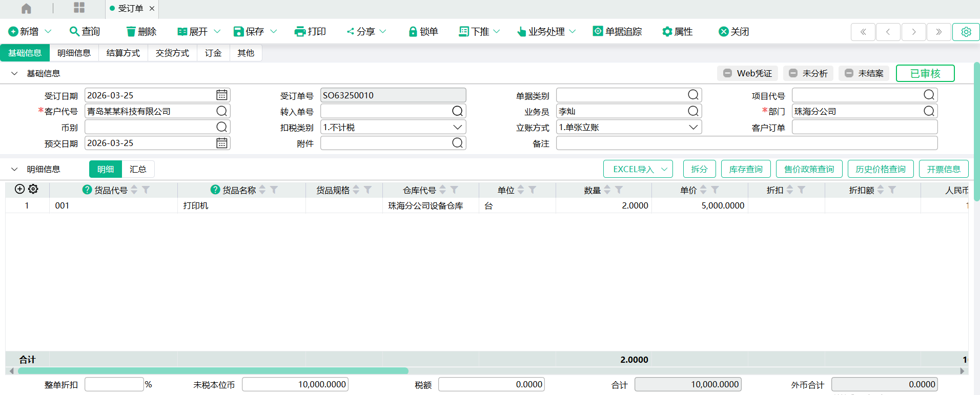Expand the 扣税类别 dropdown
This screenshot has width=980, height=395.
[x=457, y=127]
